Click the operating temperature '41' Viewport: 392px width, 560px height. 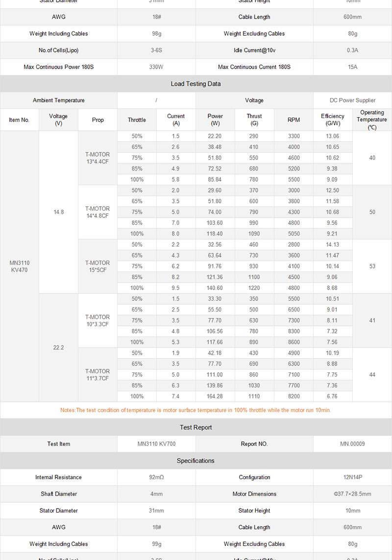pos(372,321)
